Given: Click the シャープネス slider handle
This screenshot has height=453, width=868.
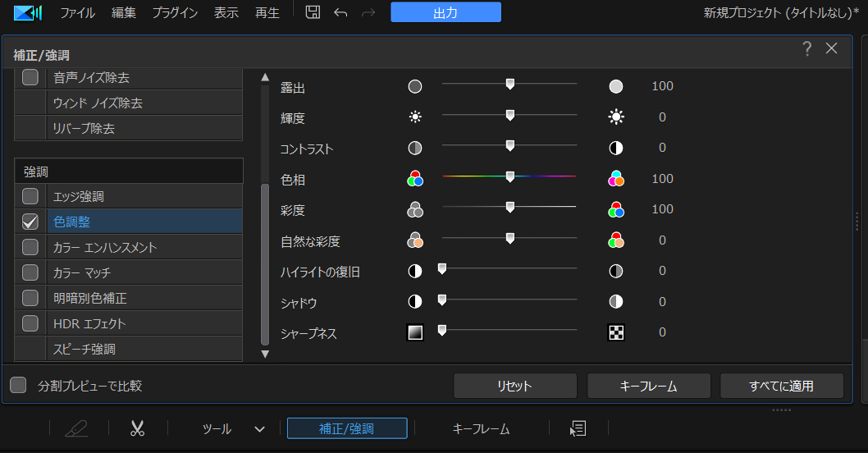Looking at the screenshot, I should click(x=441, y=331).
